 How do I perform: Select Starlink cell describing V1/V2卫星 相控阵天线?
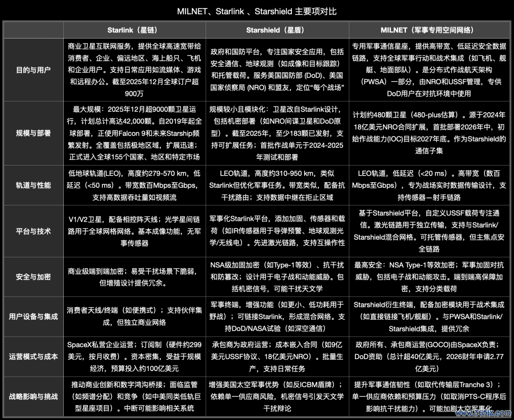(135, 231)
